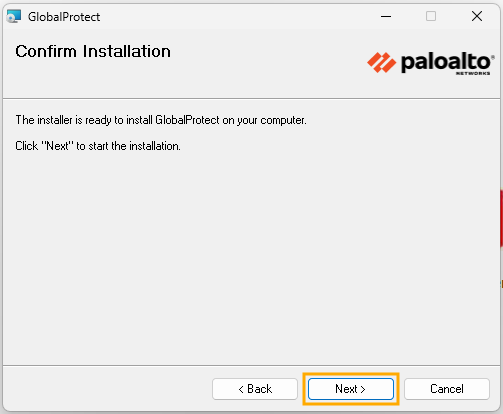Click the paloalto wordmark text
503x414 pixels.
pos(446,62)
